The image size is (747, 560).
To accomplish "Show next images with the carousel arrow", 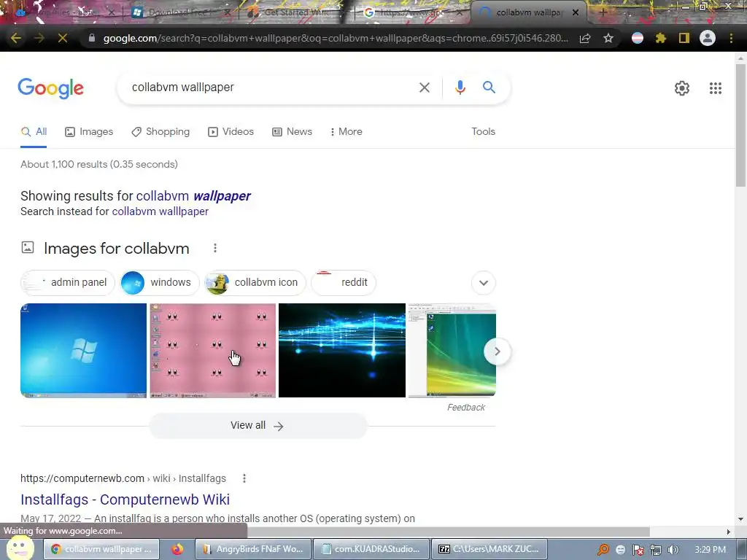I will 497,351.
